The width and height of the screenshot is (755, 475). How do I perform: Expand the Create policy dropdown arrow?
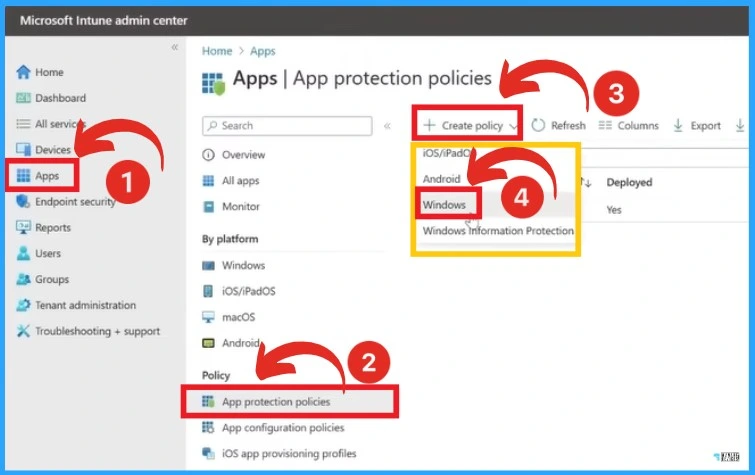tap(513, 126)
